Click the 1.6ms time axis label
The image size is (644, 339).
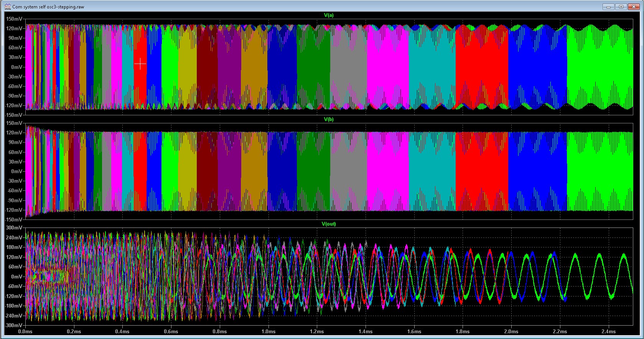point(414,332)
